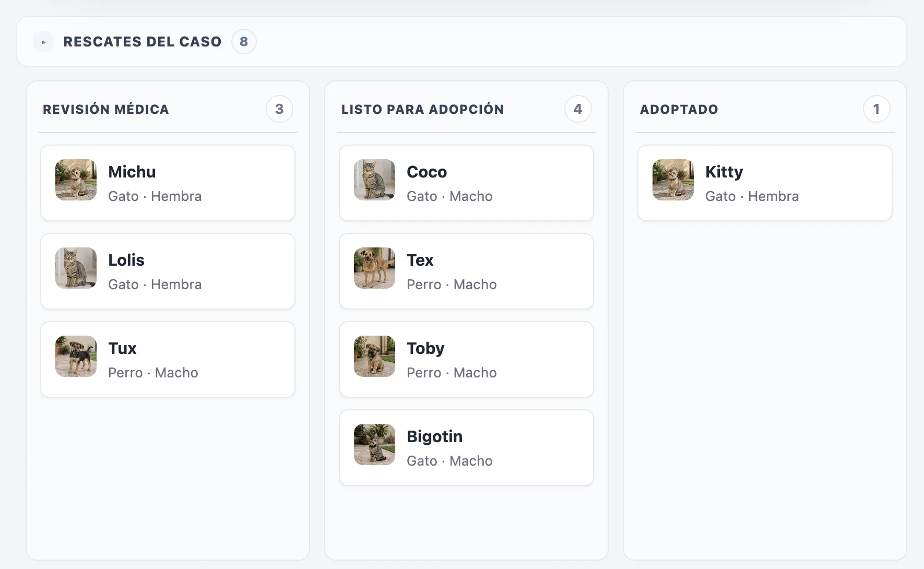Open Michu's cat photo thumbnail

[x=76, y=180]
